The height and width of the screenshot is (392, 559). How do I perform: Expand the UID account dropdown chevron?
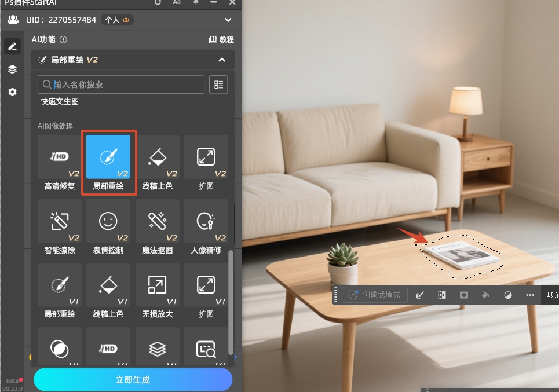(x=228, y=20)
